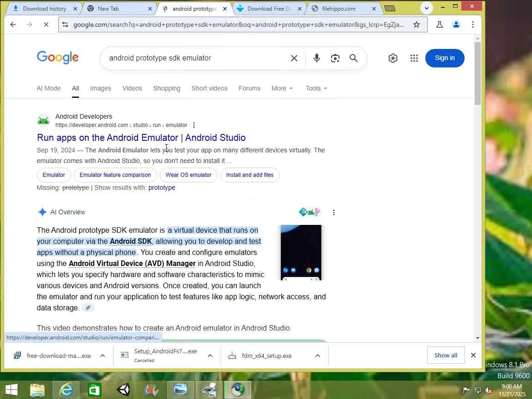
Task: Close the filehippo.com tab
Action: coord(374,9)
